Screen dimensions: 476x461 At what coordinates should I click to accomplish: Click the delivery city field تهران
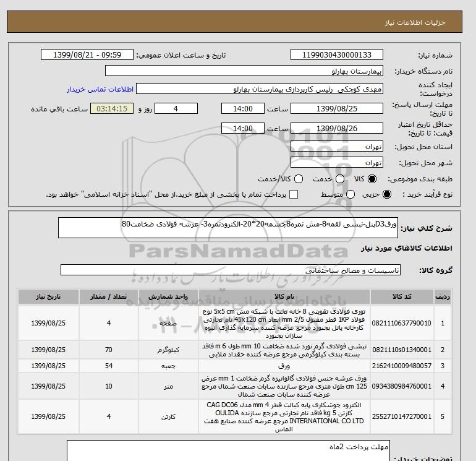[x=337, y=163]
